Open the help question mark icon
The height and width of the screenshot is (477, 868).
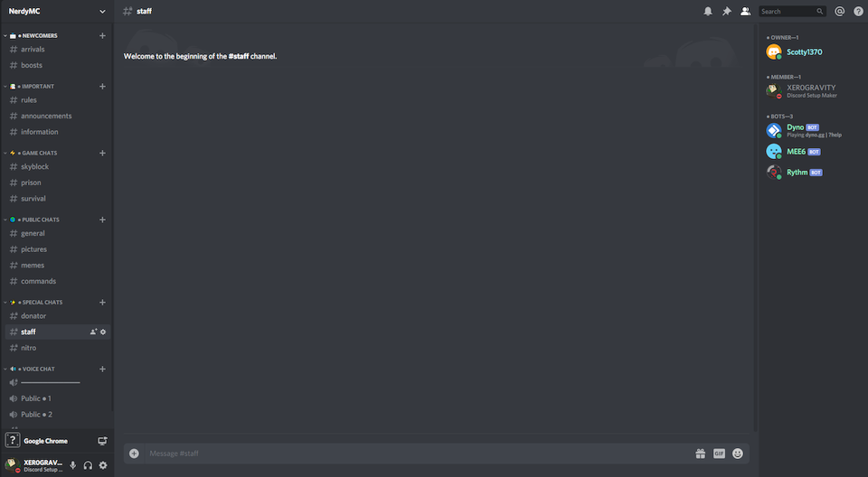point(858,11)
